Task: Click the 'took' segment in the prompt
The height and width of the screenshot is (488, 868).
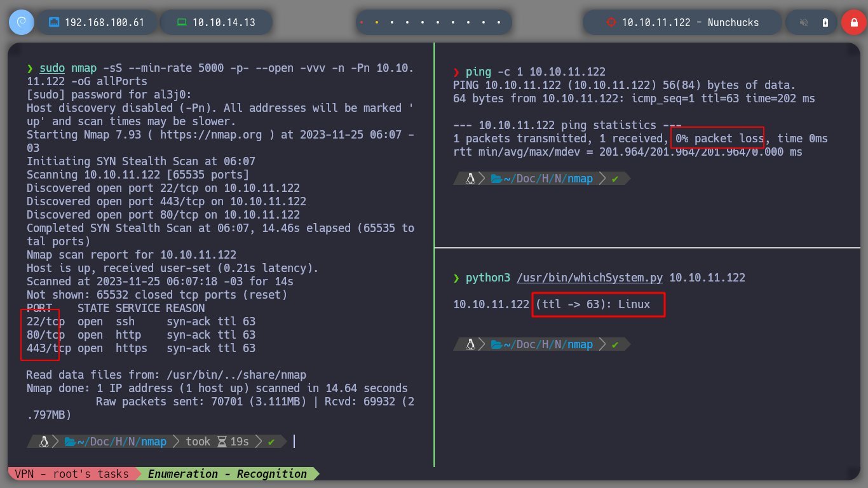Action: (x=198, y=442)
